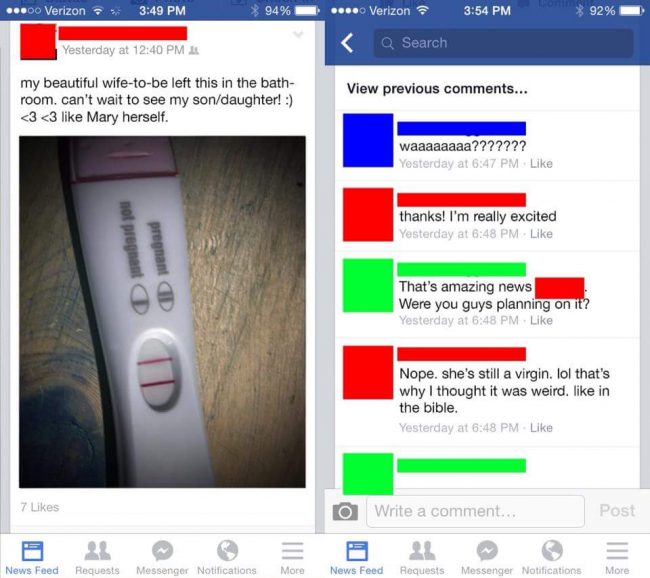
Task: Open Notifications globe in right screenshot
Action: [552, 558]
